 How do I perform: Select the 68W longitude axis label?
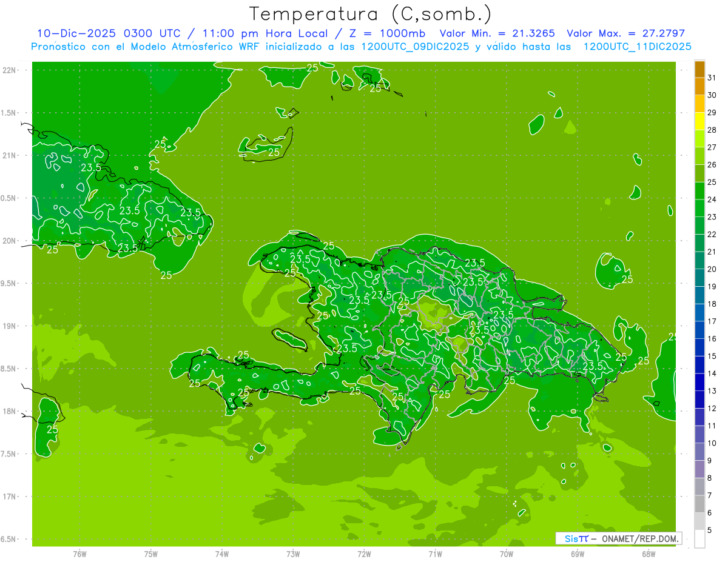tap(648, 554)
